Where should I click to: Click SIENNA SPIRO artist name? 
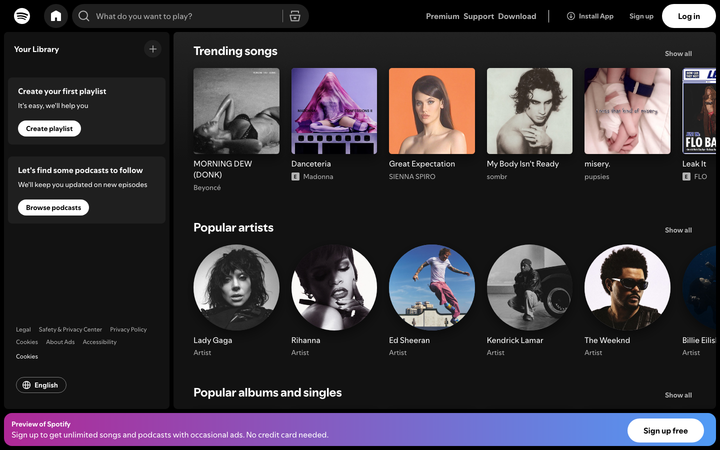[x=412, y=176]
